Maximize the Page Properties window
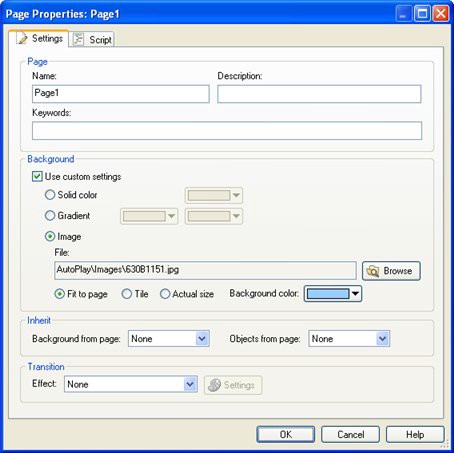Image resolution: width=454 pixels, height=453 pixels. click(422, 14)
